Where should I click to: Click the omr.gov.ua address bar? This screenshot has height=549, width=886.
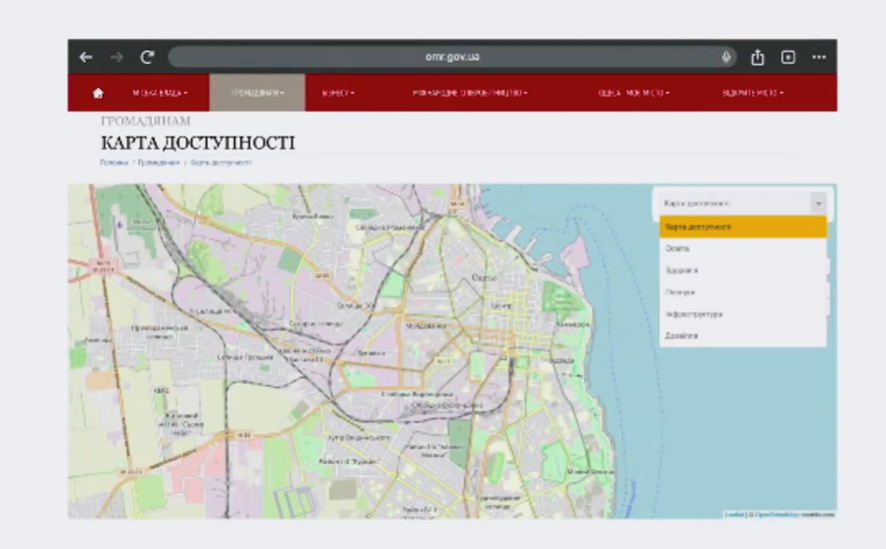point(450,57)
